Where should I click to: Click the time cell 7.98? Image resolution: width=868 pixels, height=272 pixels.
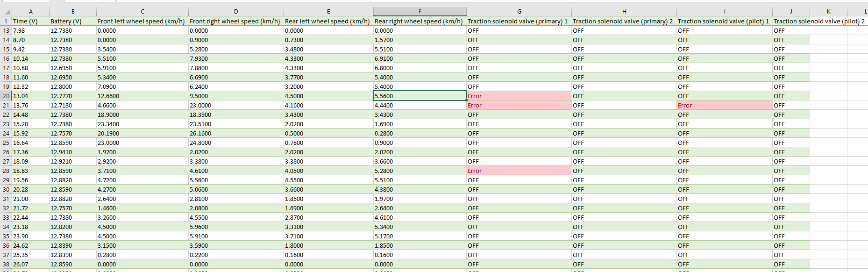[x=30, y=30]
